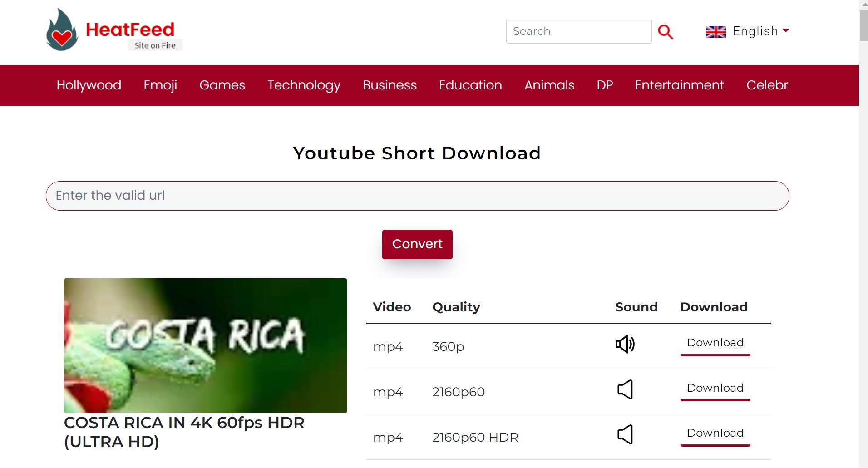868x468 pixels.
Task: Click the Site on Fire tagline
Action: point(155,45)
